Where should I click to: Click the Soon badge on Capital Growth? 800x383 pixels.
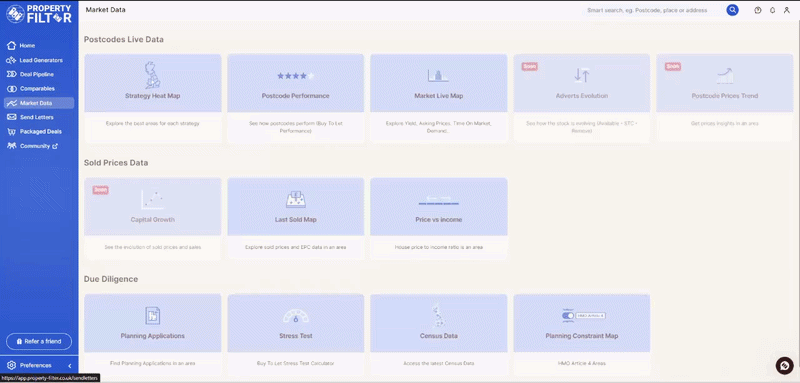click(x=101, y=190)
